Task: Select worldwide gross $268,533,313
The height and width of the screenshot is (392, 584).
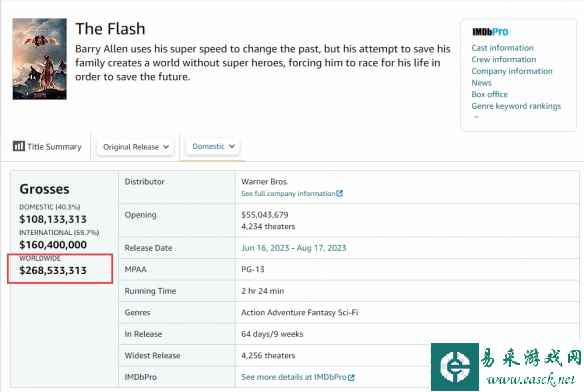Action: [53, 271]
